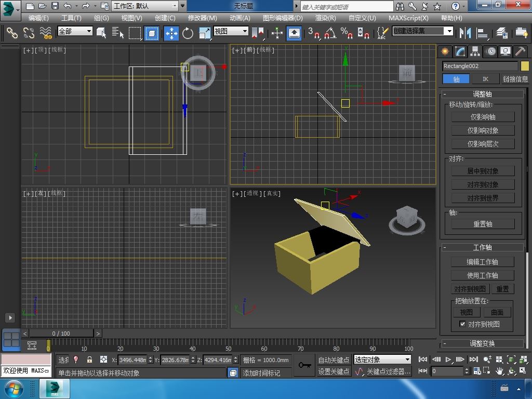This screenshot has width=532, height=399.
Task: Switch to the Motion panel wheel tab
Action: coord(490,51)
